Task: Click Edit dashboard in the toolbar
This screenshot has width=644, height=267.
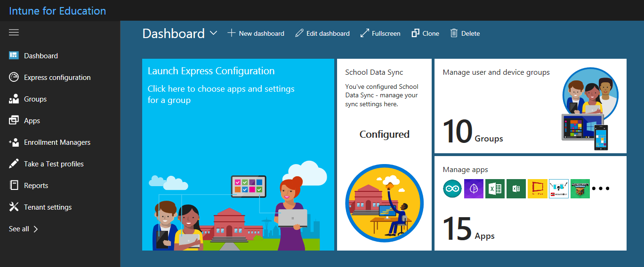Action: [322, 33]
